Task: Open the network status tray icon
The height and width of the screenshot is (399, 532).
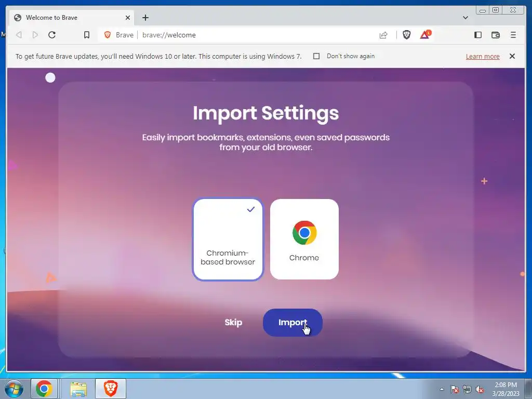Action: pyautogui.click(x=467, y=390)
